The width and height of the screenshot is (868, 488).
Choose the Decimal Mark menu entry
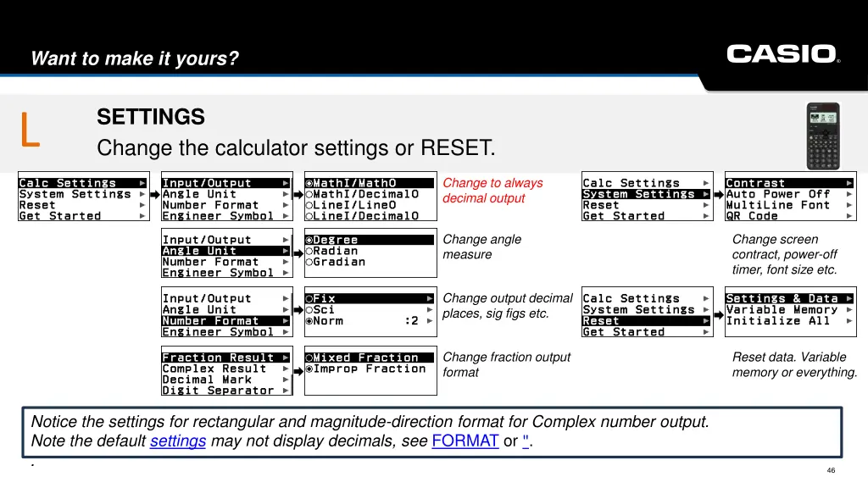(226, 380)
